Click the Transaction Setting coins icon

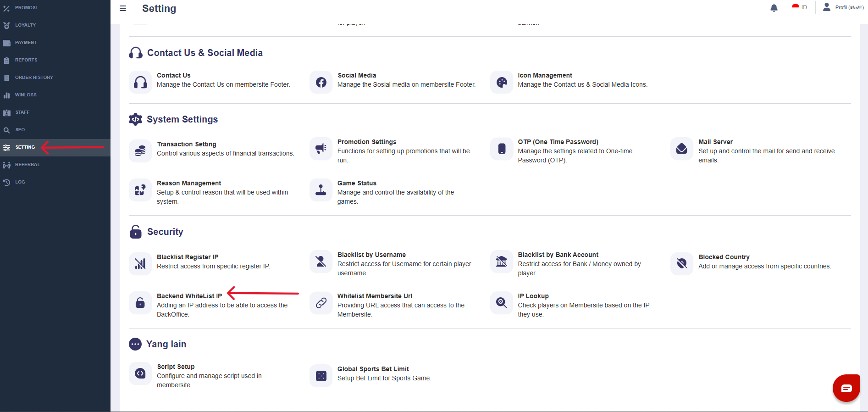(140, 151)
